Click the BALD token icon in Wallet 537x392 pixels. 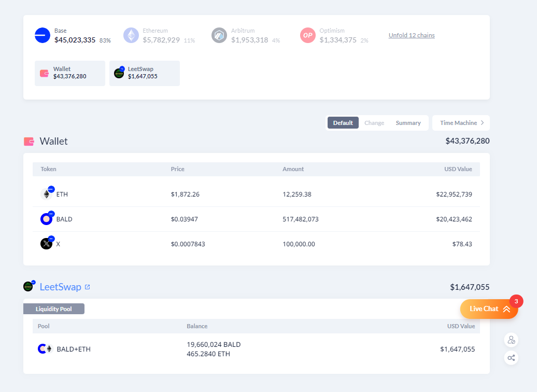47,219
